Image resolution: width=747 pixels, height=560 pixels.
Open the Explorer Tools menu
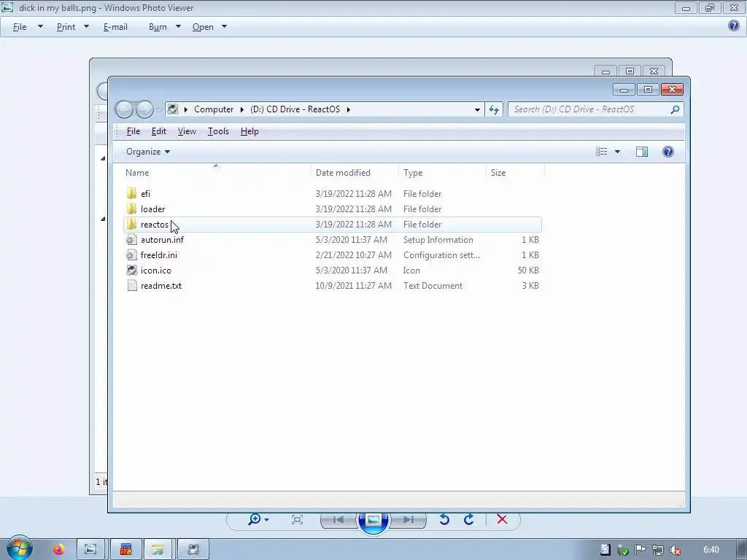[x=218, y=131]
